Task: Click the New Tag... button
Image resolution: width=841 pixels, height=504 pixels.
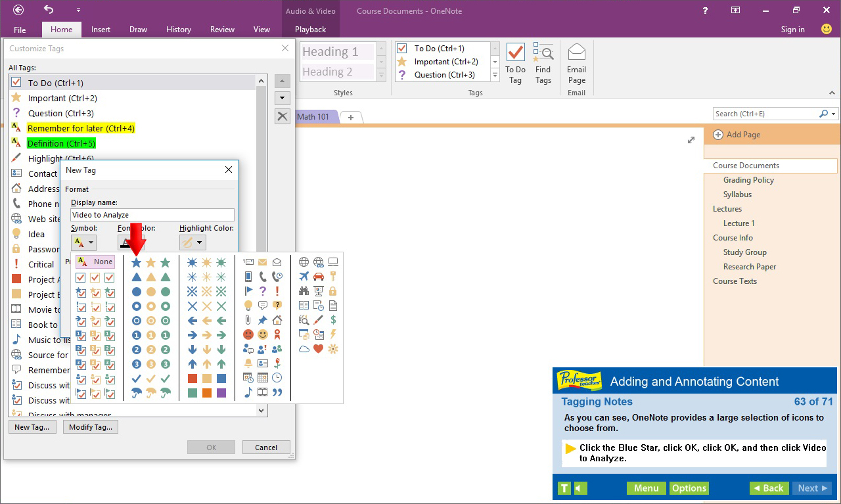Action: 32,426
